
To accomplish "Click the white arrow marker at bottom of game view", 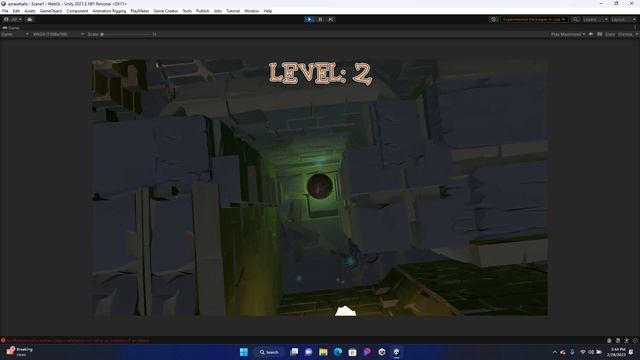I will pos(345,311).
